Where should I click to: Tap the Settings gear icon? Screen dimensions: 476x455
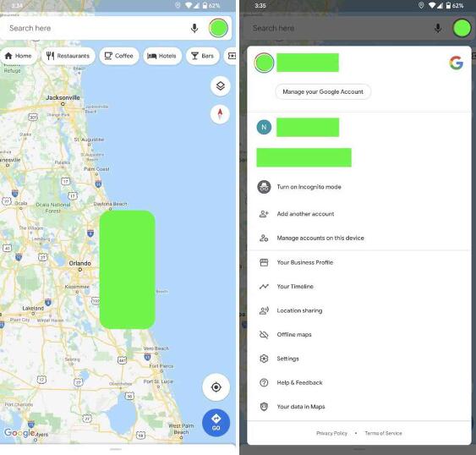tap(264, 359)
